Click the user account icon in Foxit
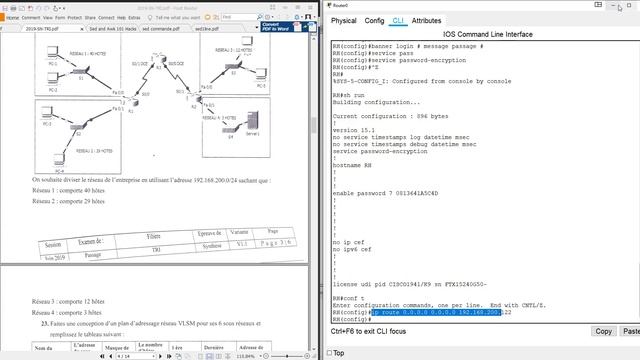 coord(308,17)
